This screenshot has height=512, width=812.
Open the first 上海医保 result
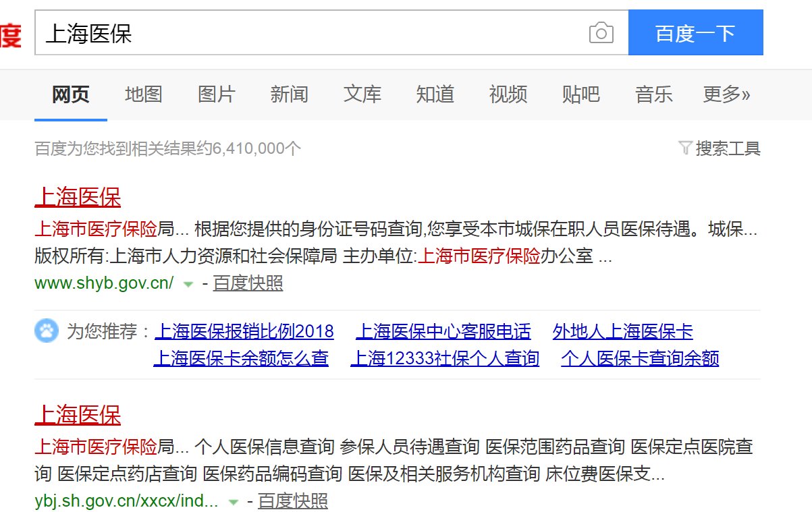click(77, 198)
